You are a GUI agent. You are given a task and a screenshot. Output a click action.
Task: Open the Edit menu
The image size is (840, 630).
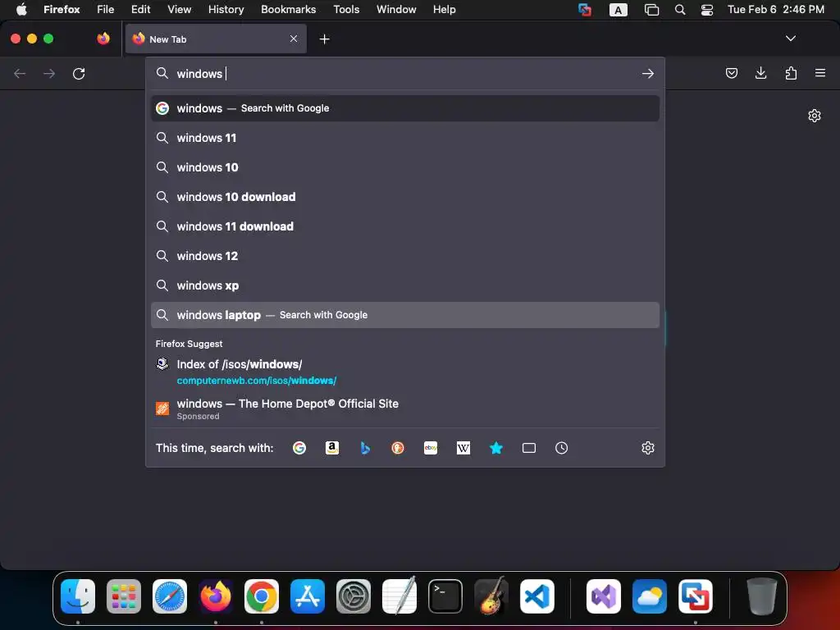[x=140, y=9]
